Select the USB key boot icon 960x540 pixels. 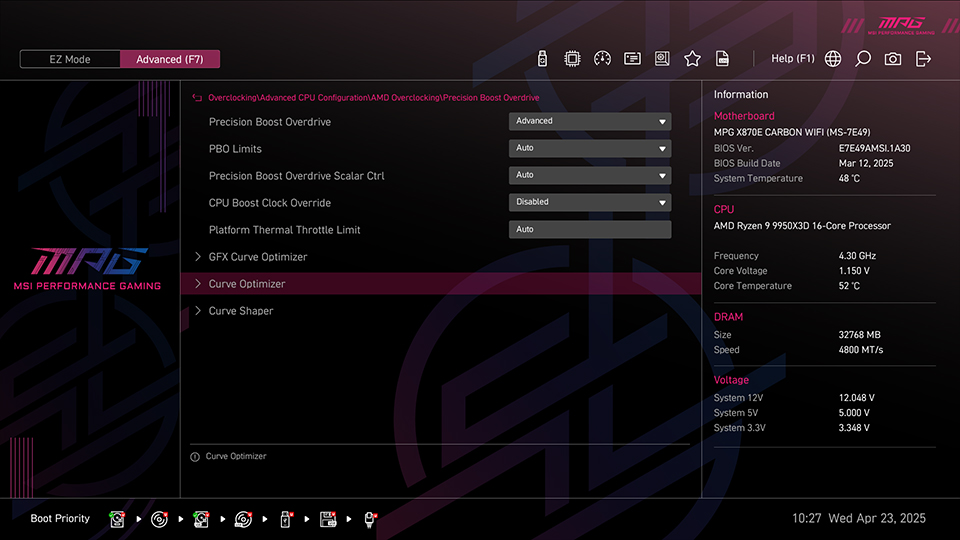click(x=285, y=519)
